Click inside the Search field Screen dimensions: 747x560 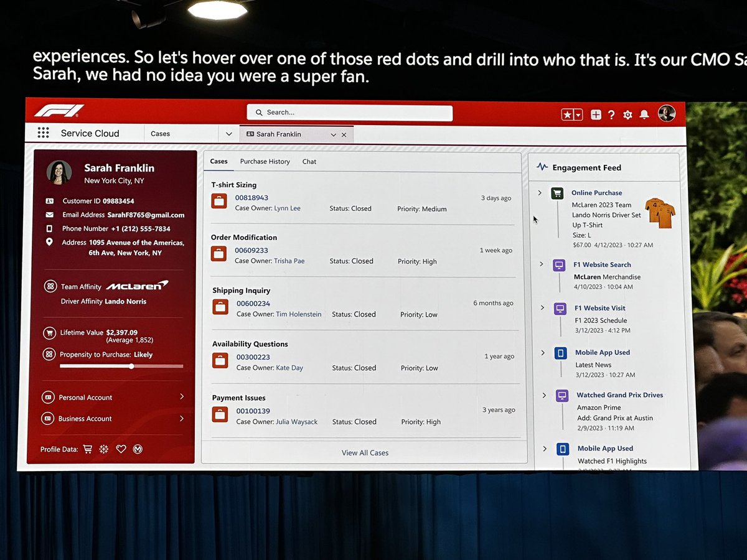point(349,112)
